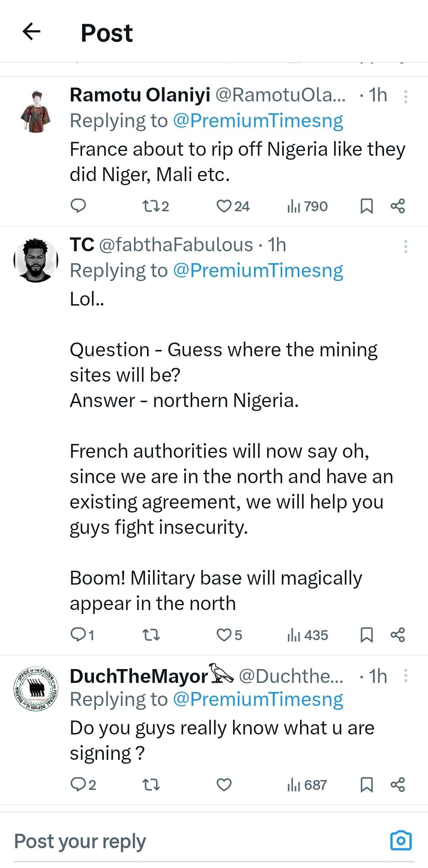Bookmark Ramotu Olaniyi's reply

coord(367,206)
